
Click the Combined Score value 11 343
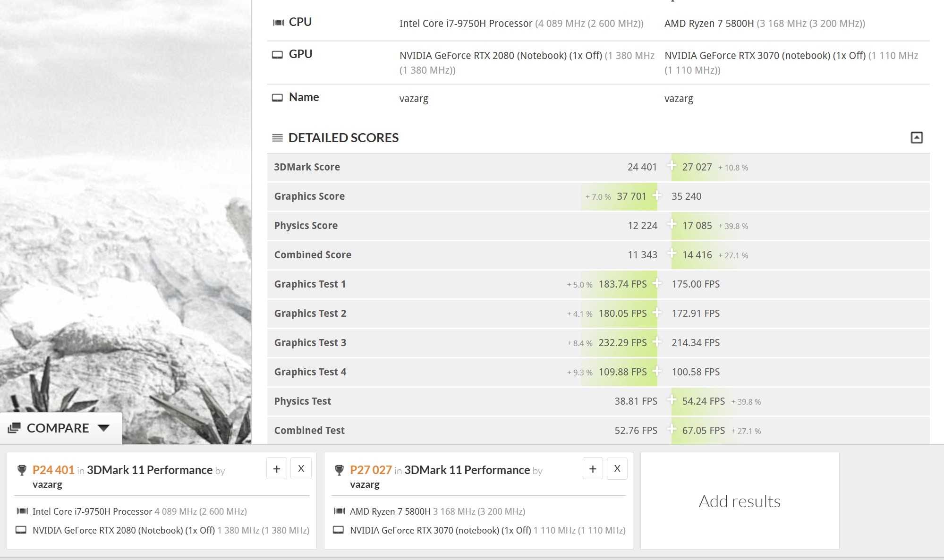tap(642, 255)
